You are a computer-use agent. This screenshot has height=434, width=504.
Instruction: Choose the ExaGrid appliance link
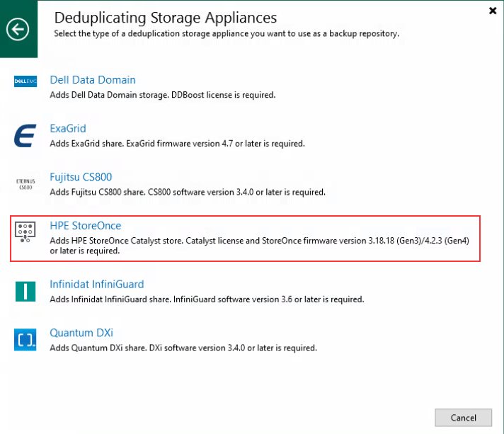pyautogui.click(x=68, y=129)
